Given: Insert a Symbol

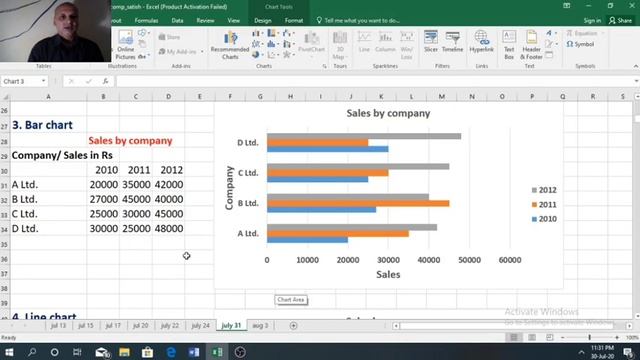Looking at the screenshot, I should [x=580, y=44].
